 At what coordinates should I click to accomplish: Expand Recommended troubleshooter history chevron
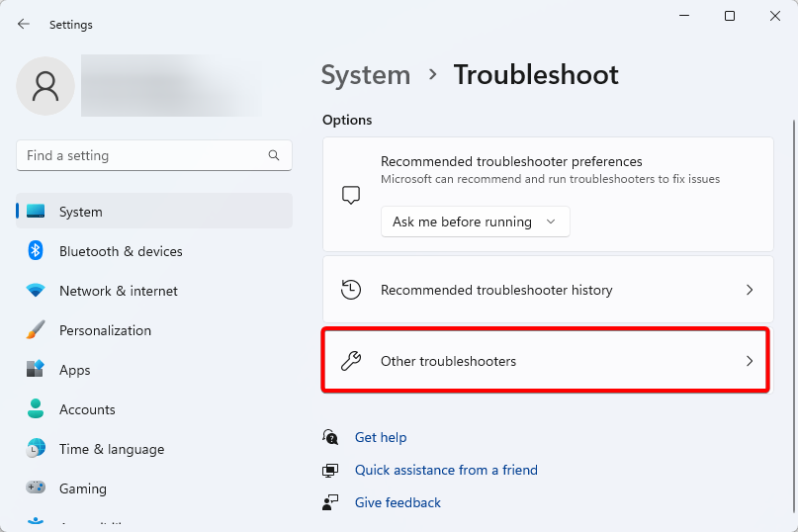pyautogui.click(x=749, y=290)
